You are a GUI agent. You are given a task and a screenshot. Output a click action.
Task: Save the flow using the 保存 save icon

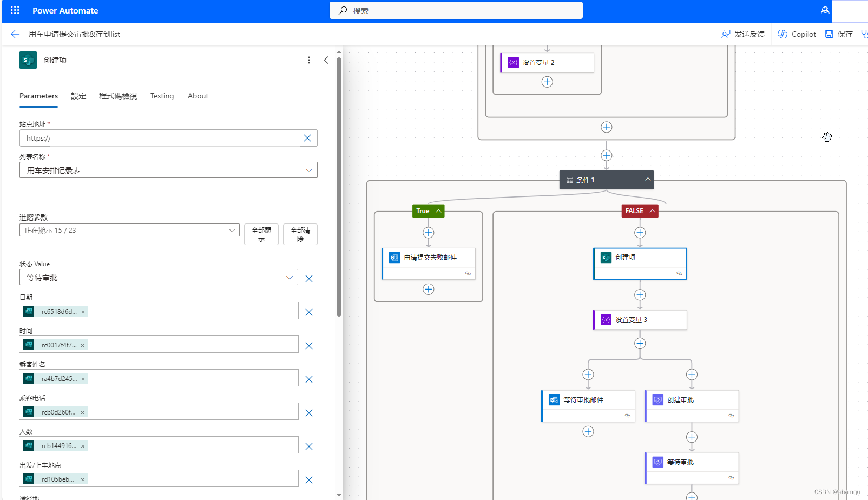tap(830, 34)
